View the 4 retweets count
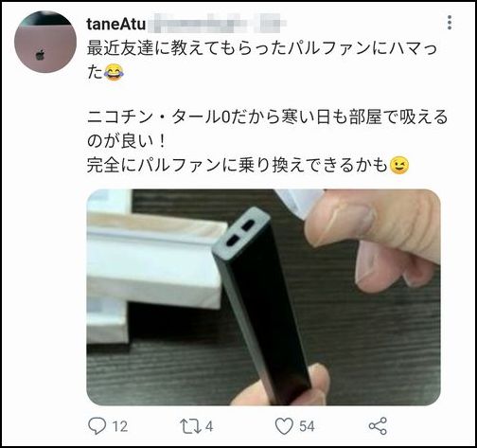Viewport: 477px width, 448px height. tap(209, 426)
